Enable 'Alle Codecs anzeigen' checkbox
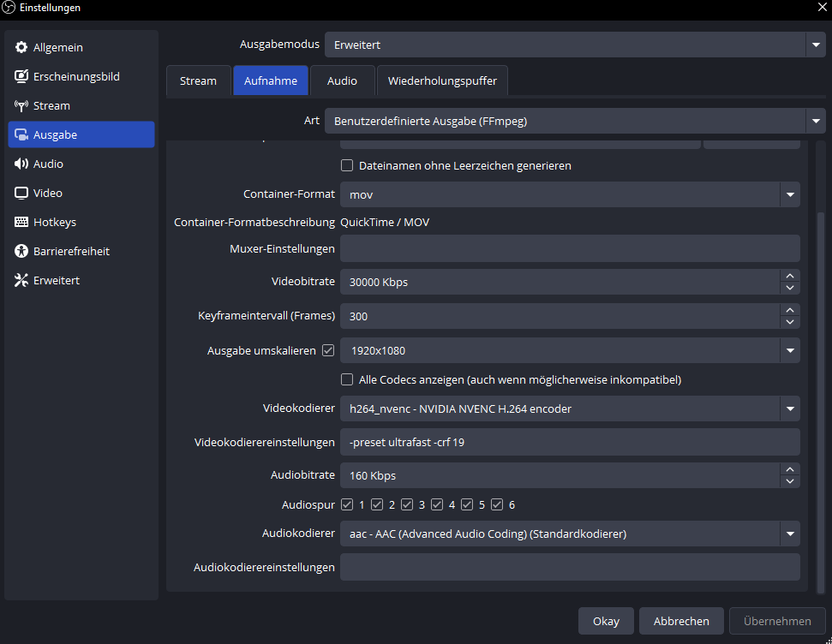 347,379
